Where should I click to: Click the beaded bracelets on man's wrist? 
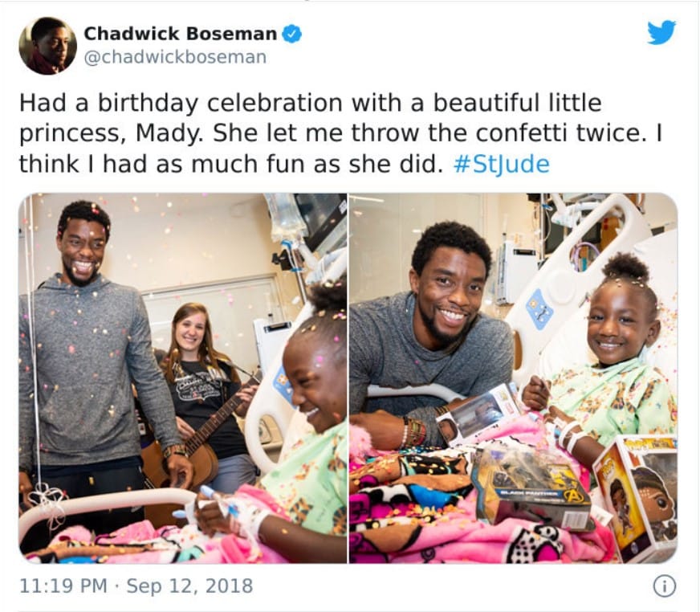[x=414, y=432]
